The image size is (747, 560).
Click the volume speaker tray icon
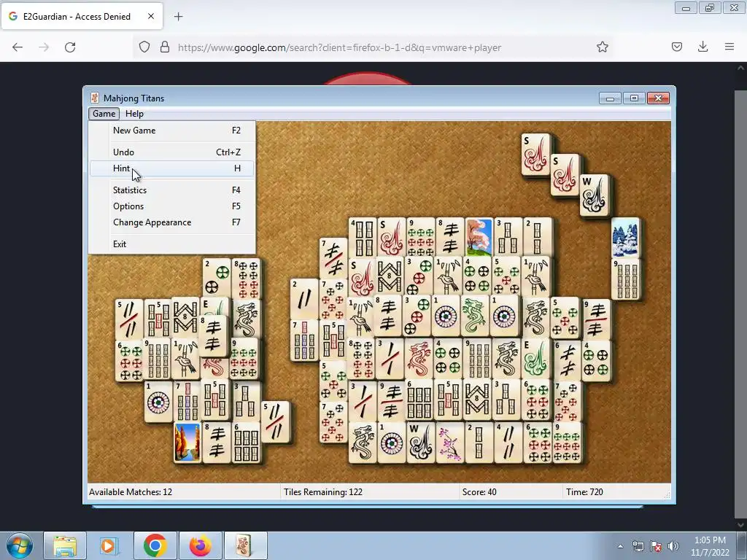(x=673, y=546)
